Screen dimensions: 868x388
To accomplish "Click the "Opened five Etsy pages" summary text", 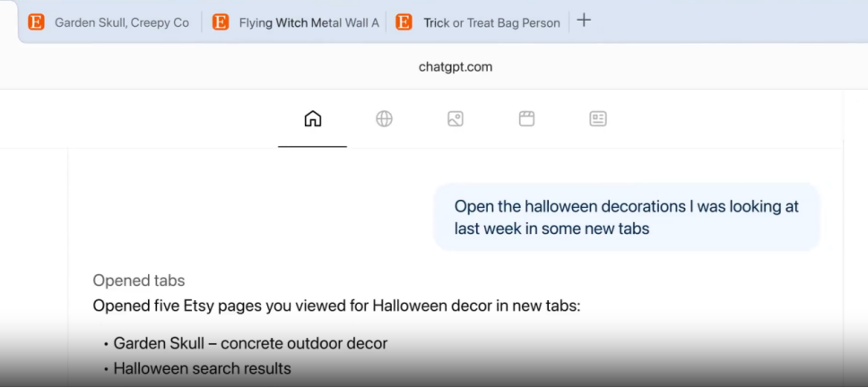I will (336, 306).
